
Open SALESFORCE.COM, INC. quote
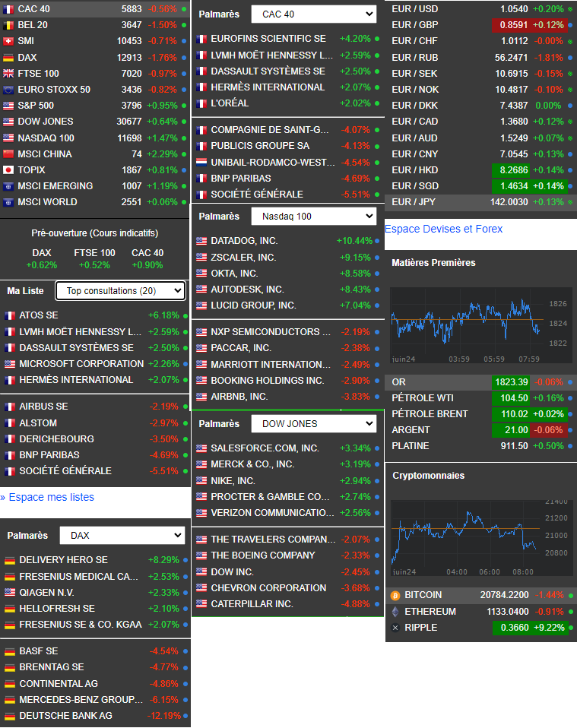click(287, 448)
